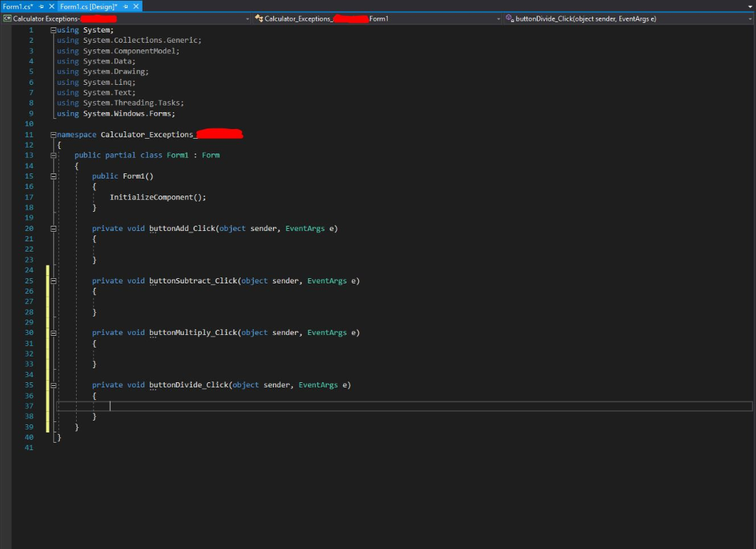The height and width of the screenshot is (549, 756).
Task: Collapse the buttonMultiply_Click method
Action: [x=53, y=333]
